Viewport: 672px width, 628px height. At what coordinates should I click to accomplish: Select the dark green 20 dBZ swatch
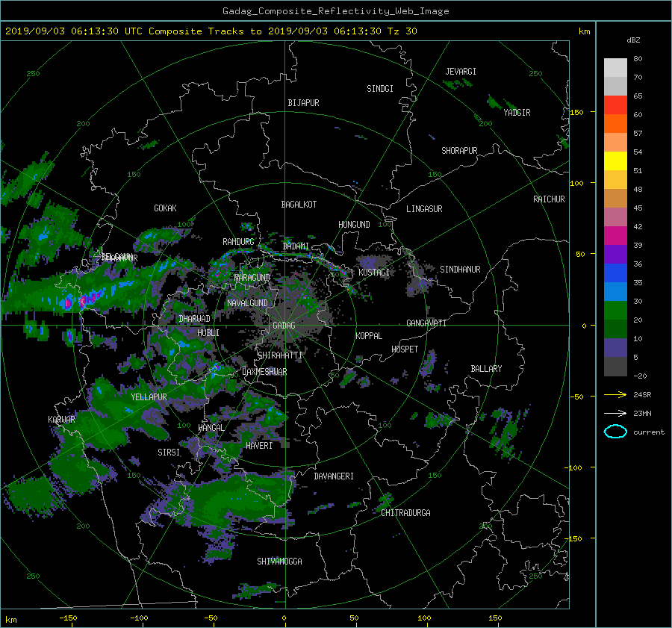(x=615, y=329)
